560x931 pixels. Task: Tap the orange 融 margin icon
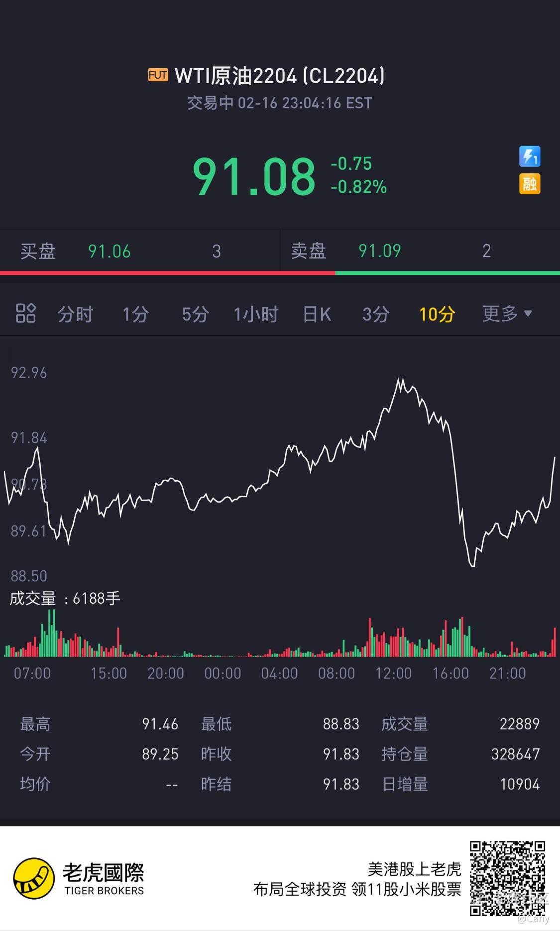point(530,184)
